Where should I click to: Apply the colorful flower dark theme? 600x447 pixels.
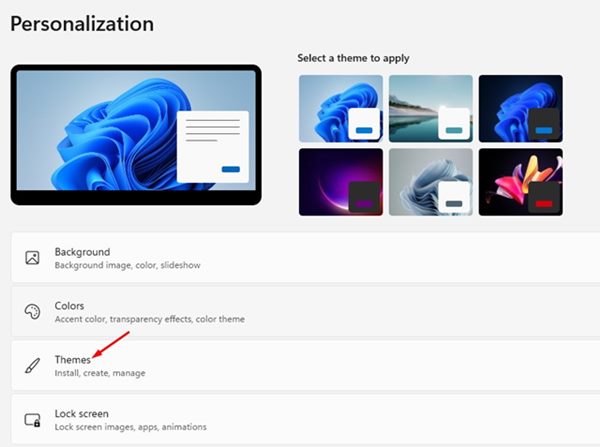tap(520, 182)
